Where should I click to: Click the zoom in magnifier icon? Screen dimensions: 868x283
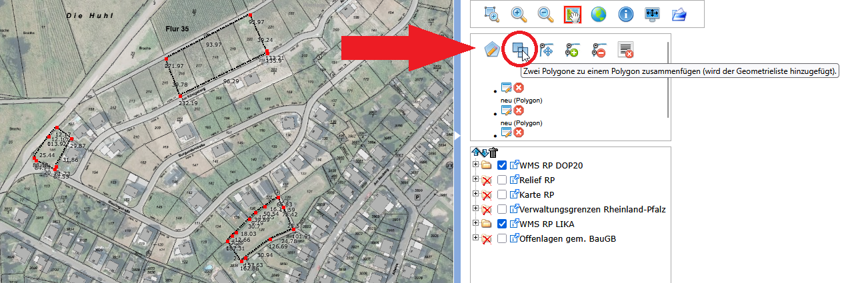519,14
